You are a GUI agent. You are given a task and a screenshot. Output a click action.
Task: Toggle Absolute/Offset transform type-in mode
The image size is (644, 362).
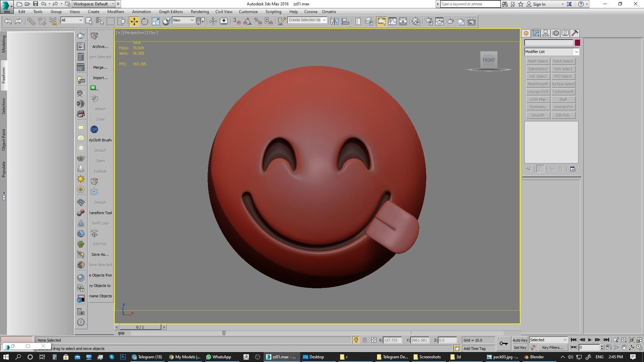tap(374, 340)
